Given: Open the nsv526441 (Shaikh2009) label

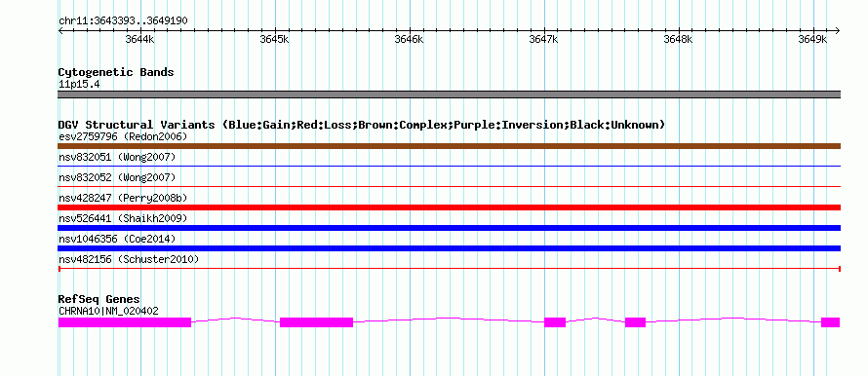Looking at the screenshot, I should coord(123,219).
